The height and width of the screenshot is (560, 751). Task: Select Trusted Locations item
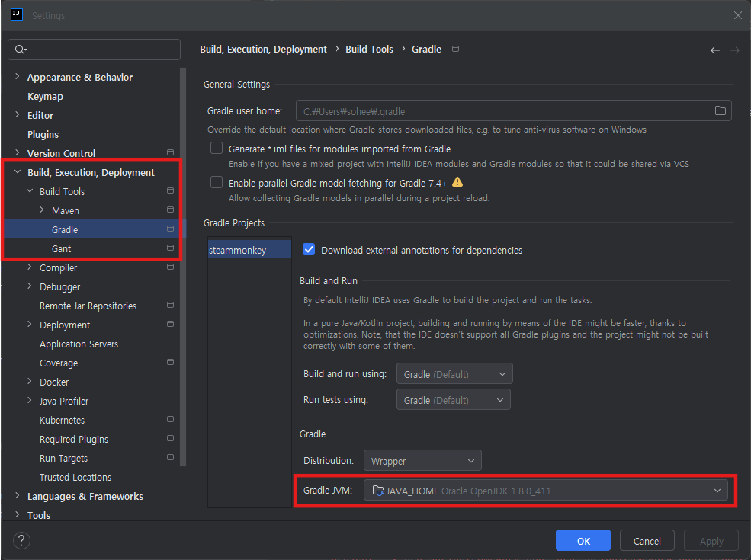[x=75, y=477]
